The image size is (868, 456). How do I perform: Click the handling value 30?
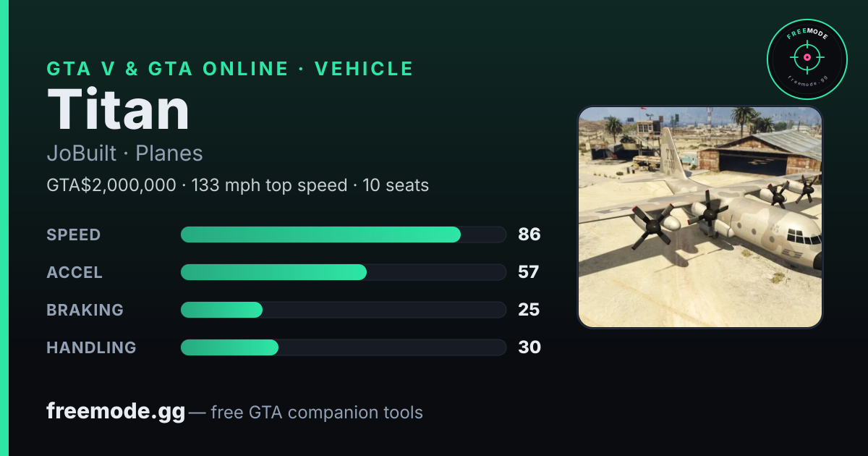click(x=529, y=347)
